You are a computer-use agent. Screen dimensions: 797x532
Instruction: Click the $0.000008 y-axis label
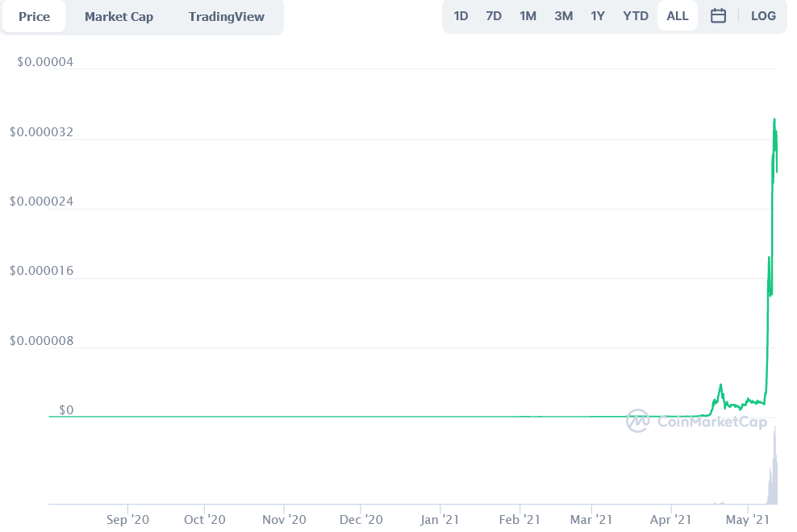pyautogui.click(x=41, y=341)
